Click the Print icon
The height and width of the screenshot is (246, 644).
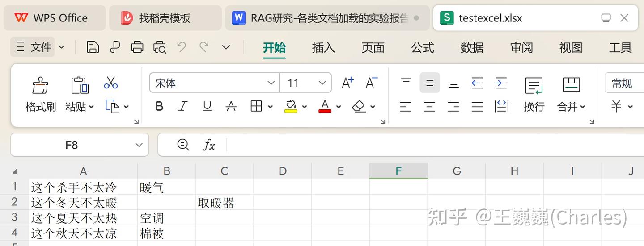tap(137, 47)
